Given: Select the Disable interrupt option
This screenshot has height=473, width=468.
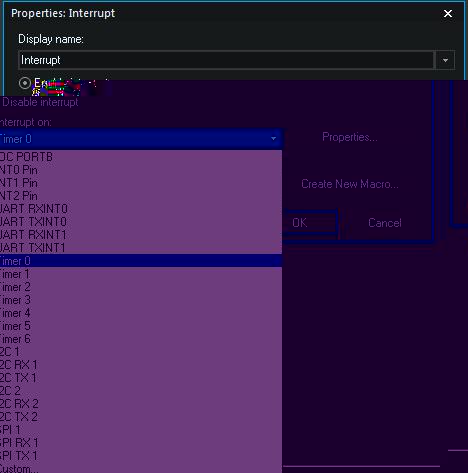Looking at the screenshot, I should point(40,102).
